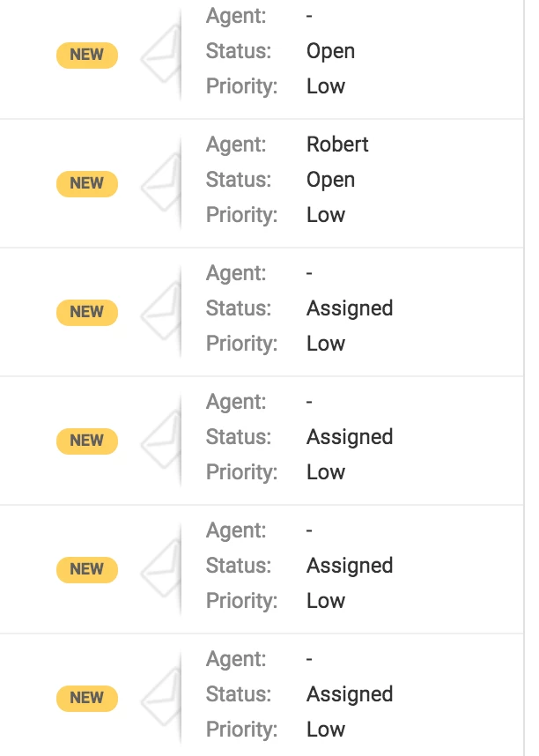Select the envelope icon in the third ticket row

pyautogui.click(x=161, y=311)
